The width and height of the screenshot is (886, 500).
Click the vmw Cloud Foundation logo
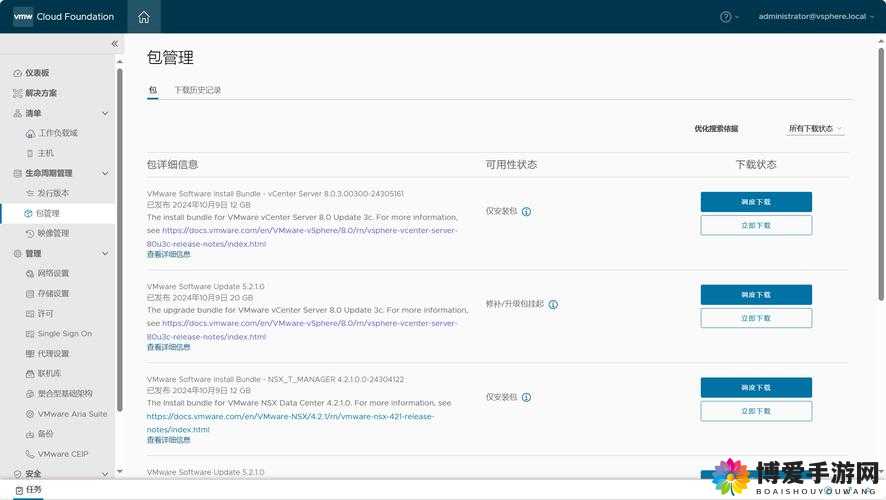coord(63,17)
